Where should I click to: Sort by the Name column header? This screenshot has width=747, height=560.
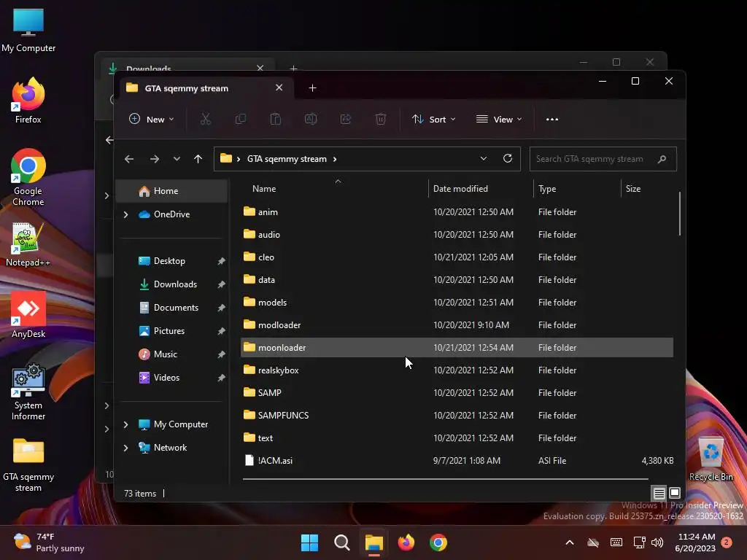pos(264,189)
